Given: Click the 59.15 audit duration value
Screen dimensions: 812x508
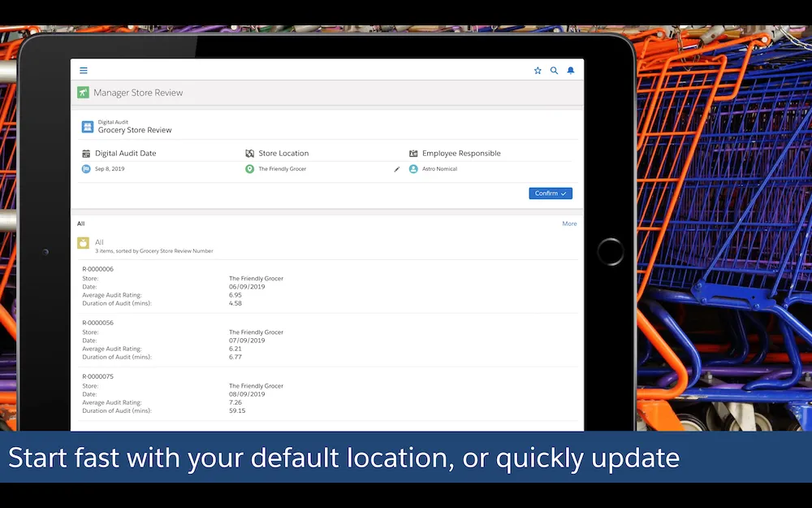Looking at the screenshot, I should coord(237,410).
